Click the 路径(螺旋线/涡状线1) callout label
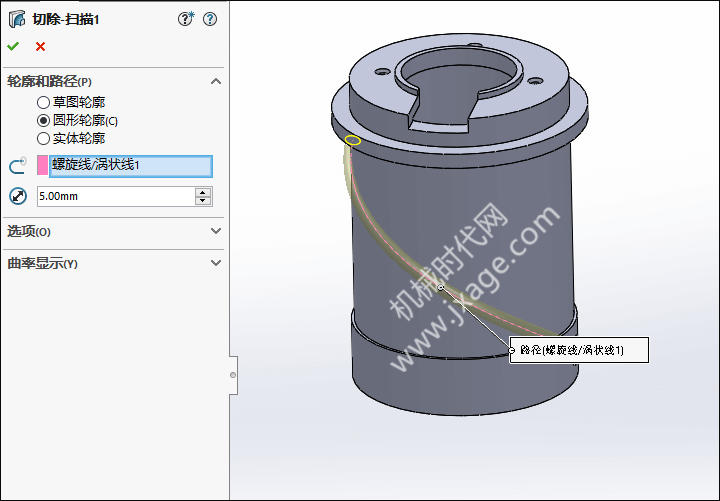 tap(579, 350)
